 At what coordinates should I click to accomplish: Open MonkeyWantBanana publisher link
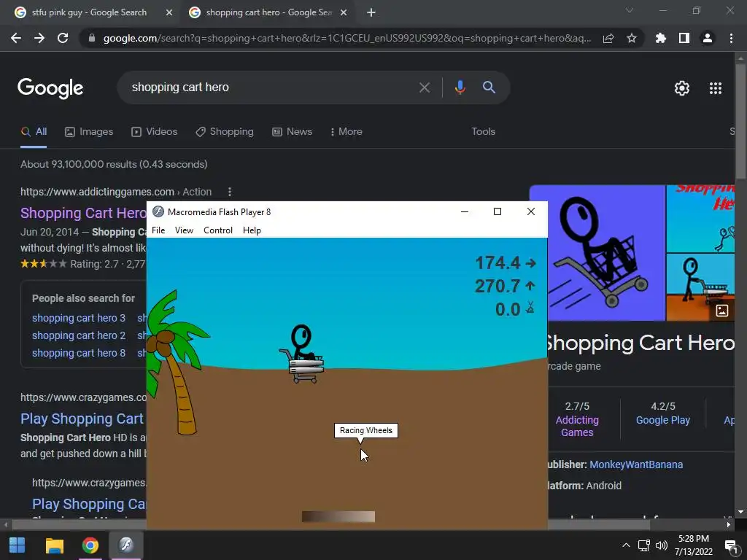[636, 464]
